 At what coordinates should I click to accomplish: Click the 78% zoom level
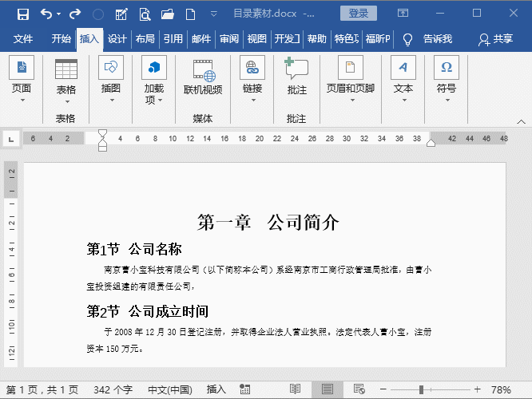click(x=501, y=390)
